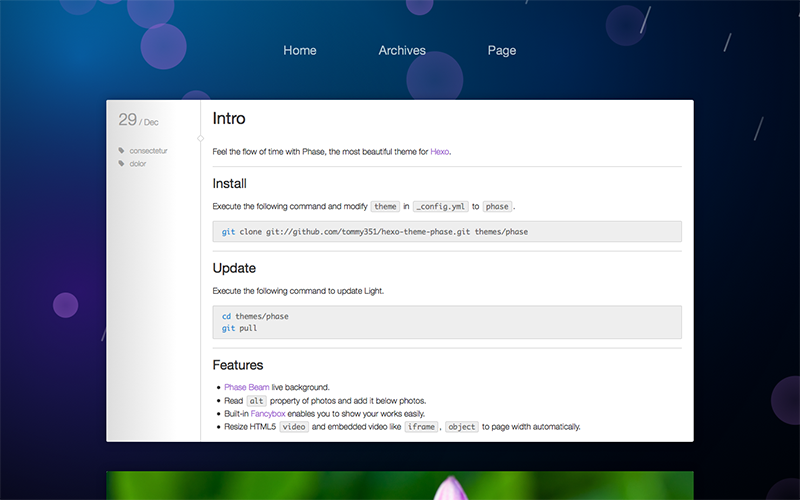Click the git clone code block
Viewport: 800px width, 500px height.
tap(447, 231)
